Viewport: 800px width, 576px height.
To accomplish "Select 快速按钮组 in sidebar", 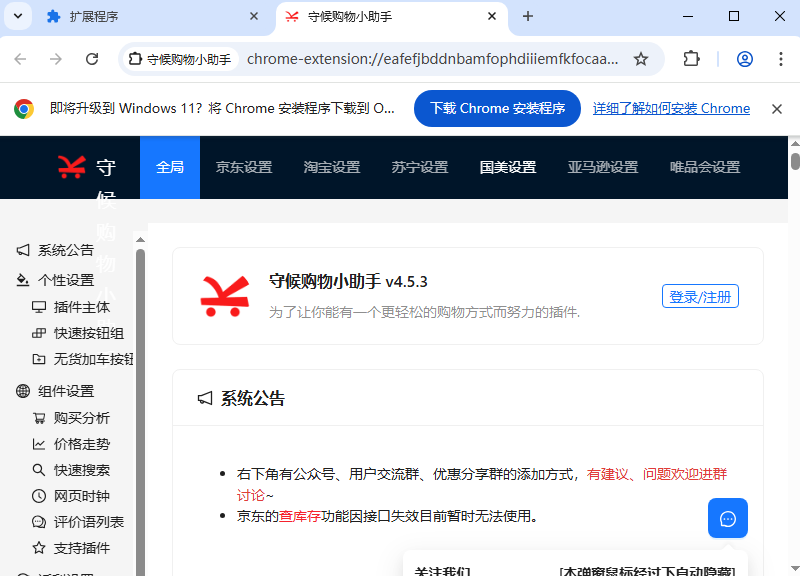I will (x=89, y=333).
